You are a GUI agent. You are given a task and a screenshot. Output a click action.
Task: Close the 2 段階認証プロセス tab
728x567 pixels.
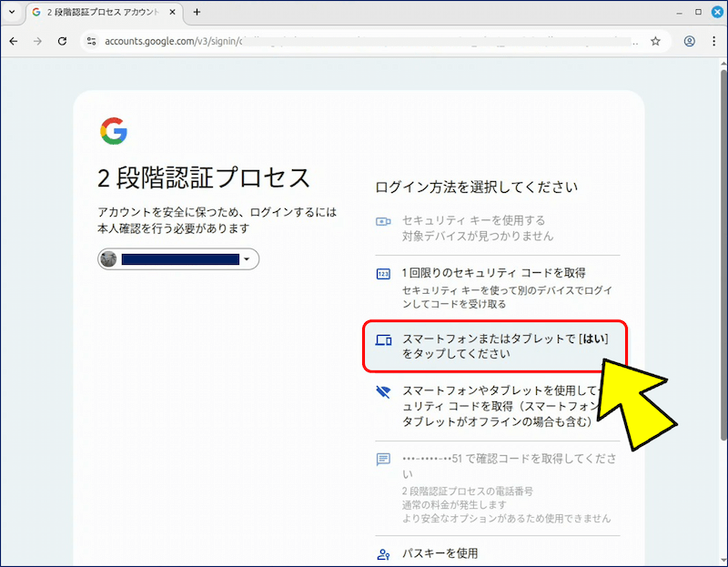pos(174,13)
